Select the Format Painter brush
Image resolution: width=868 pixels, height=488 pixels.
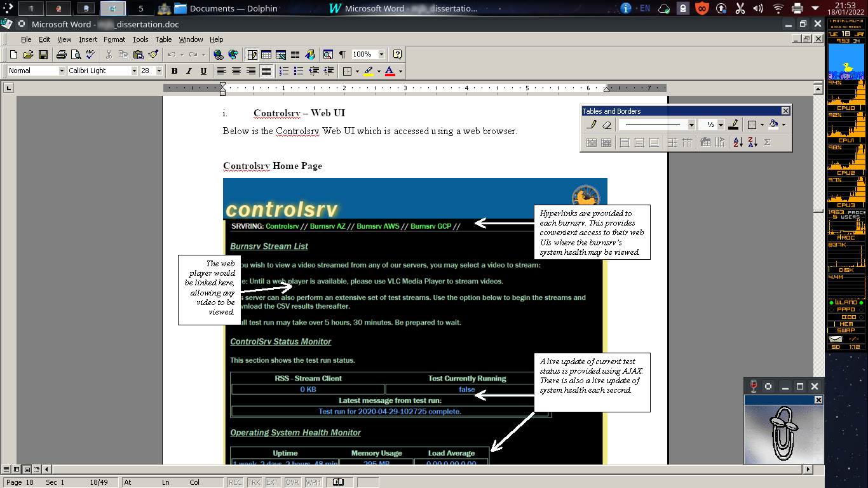[x=153, y=55]
